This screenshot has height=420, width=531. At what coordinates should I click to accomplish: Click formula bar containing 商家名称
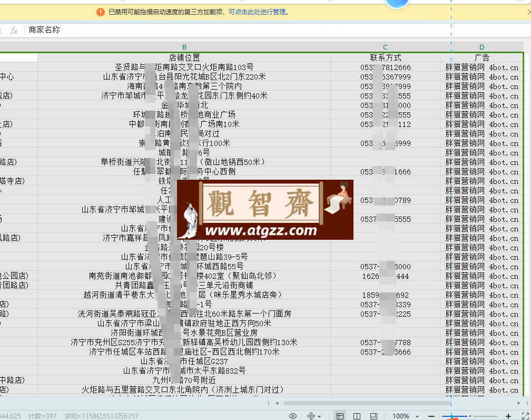pos(278,30)
